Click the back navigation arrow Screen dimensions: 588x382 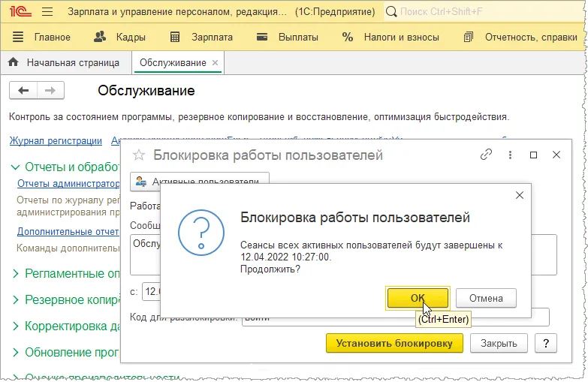(23, 91)
